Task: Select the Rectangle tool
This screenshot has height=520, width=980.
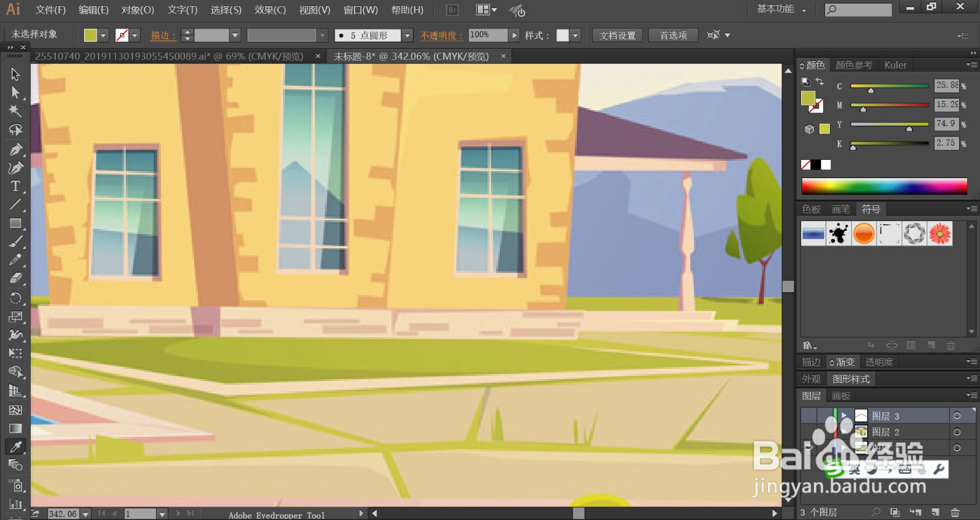Action: 15,223
